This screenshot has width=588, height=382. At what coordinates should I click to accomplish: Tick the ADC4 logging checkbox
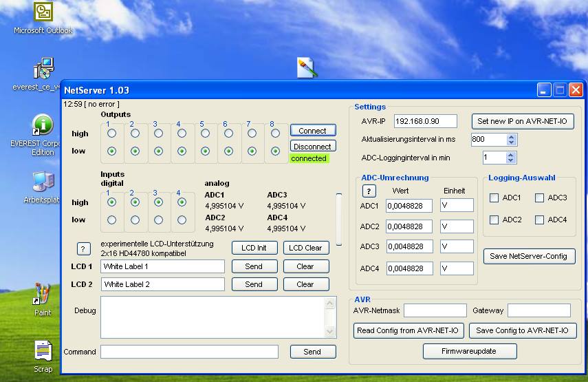click(x=539, y=220)
